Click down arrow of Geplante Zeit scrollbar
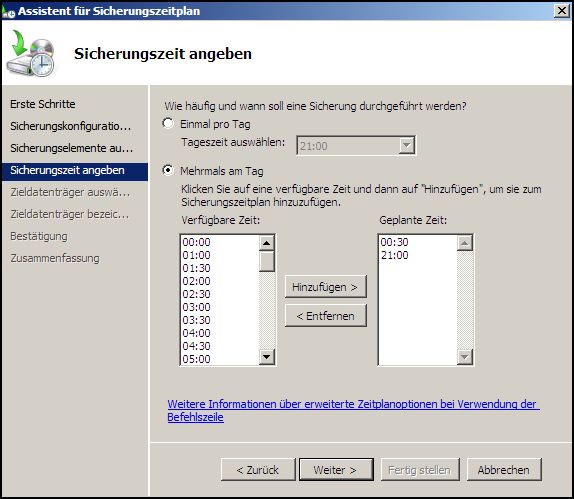Image resolution: width=574 pixels, height=499 pixels. 465,357
